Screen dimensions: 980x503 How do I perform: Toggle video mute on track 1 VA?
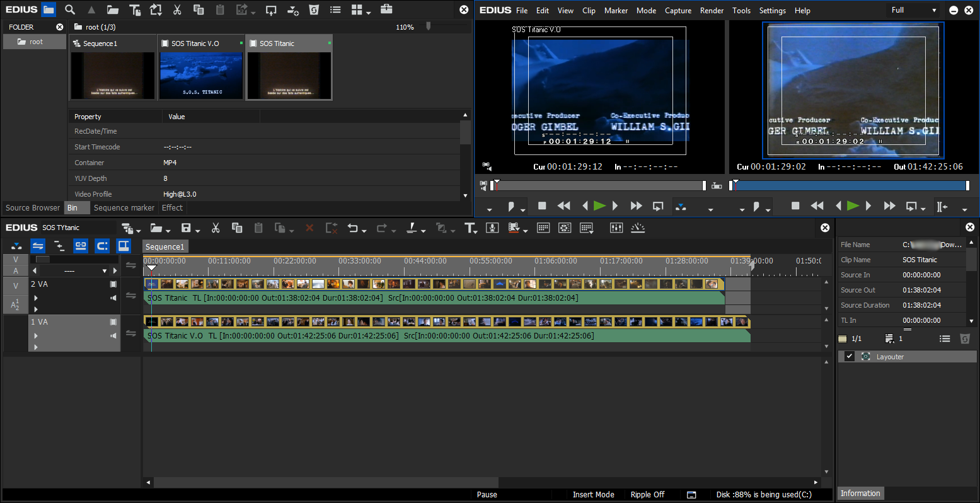[x=113, y=322]
